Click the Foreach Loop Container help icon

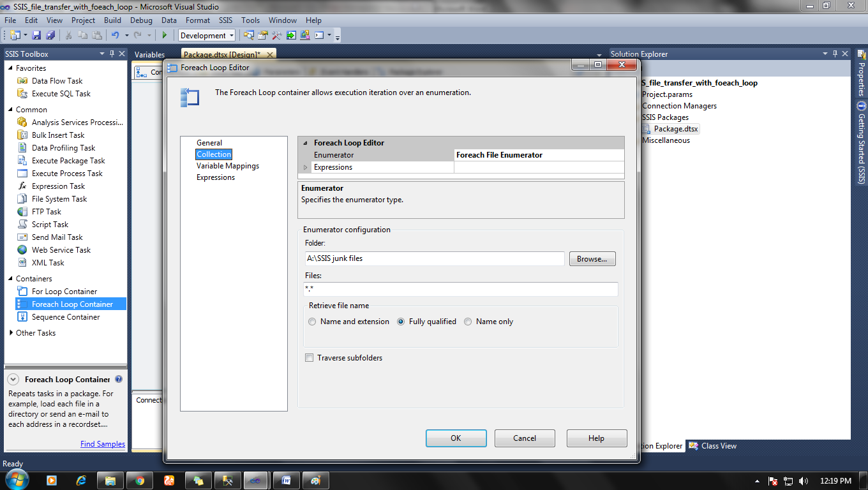point(119,380)
